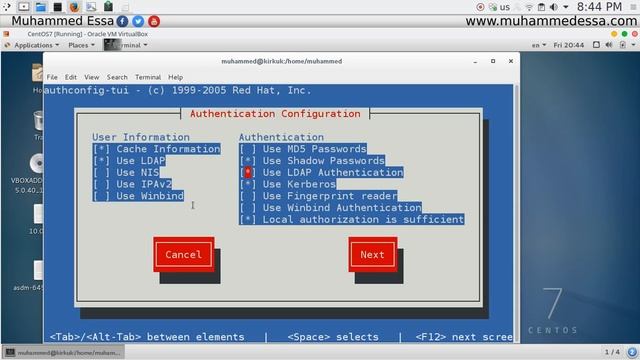Toggle the Use LDAP user information checkbox

coord(129,161)
